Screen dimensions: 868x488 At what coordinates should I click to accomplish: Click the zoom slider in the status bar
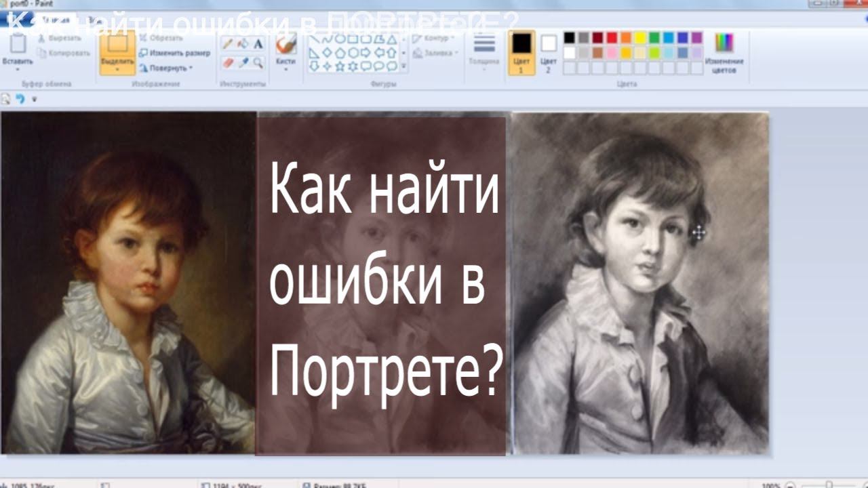pos(829,484)
